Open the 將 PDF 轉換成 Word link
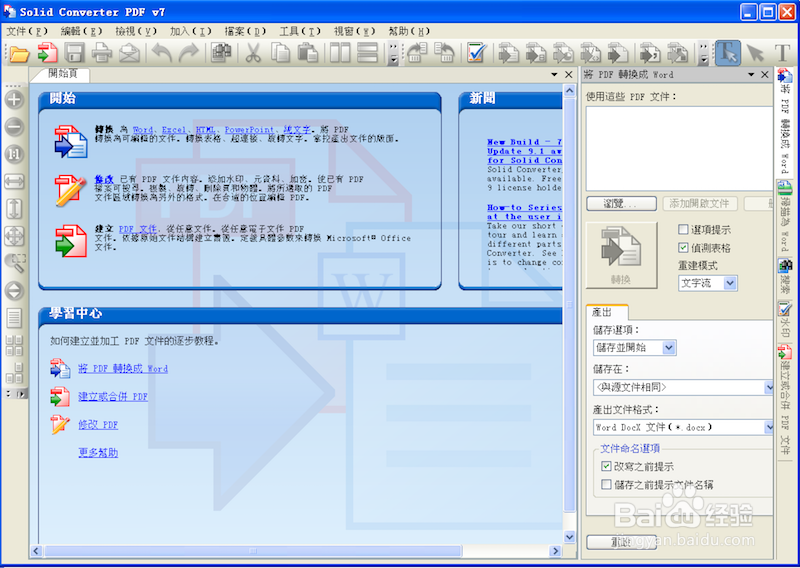 [x=123, y=368]
